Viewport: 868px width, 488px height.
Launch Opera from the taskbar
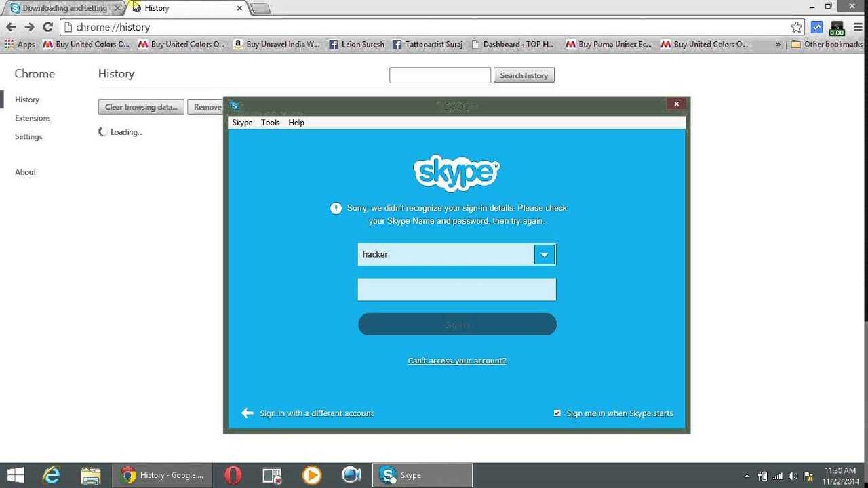tap(233, 475)
